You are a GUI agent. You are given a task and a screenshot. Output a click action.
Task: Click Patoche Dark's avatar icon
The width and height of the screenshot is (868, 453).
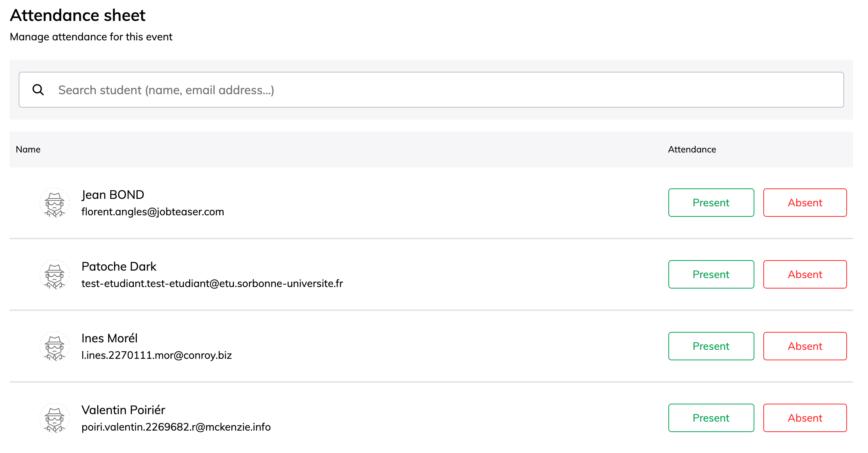tap(55, 274)
